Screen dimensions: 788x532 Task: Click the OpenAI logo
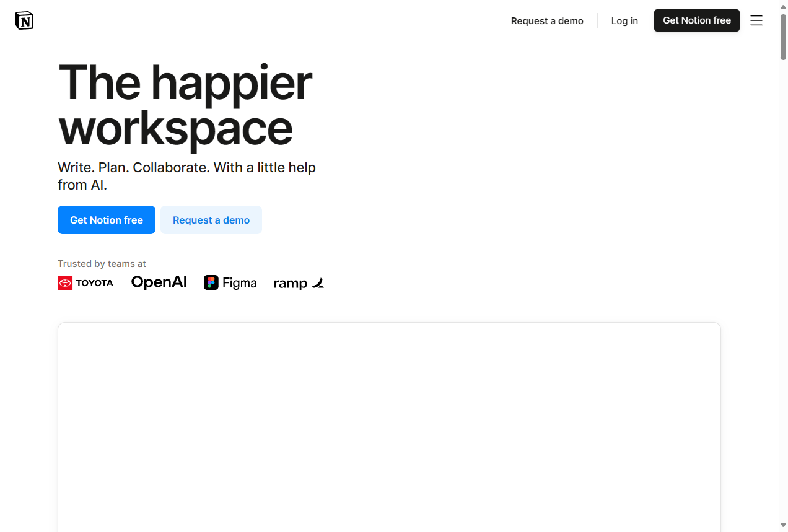point(159,282)
